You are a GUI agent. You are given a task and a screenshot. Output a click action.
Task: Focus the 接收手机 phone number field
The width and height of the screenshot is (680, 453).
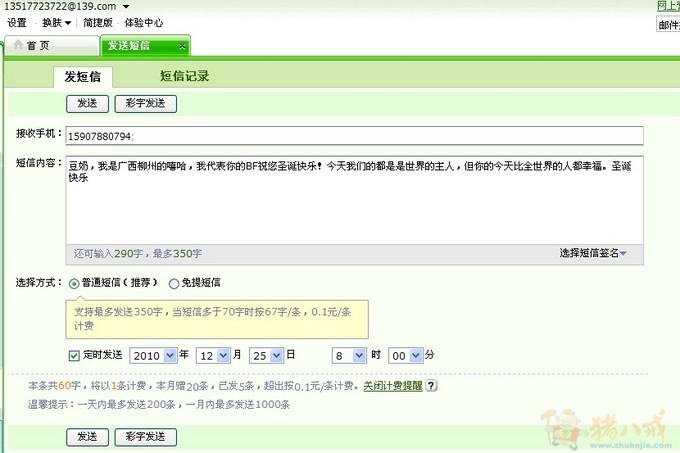click(x=354, y=136)
